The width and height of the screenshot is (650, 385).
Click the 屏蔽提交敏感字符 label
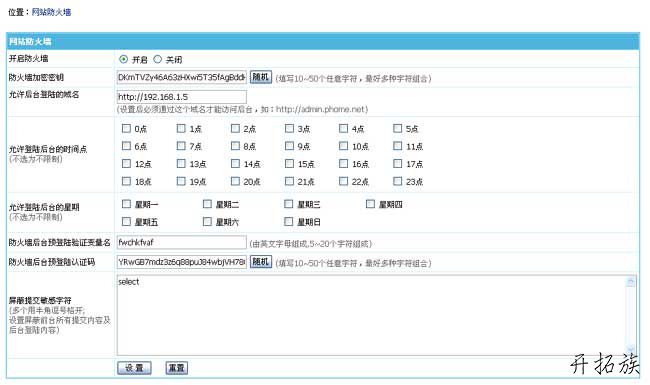point(40,300)
